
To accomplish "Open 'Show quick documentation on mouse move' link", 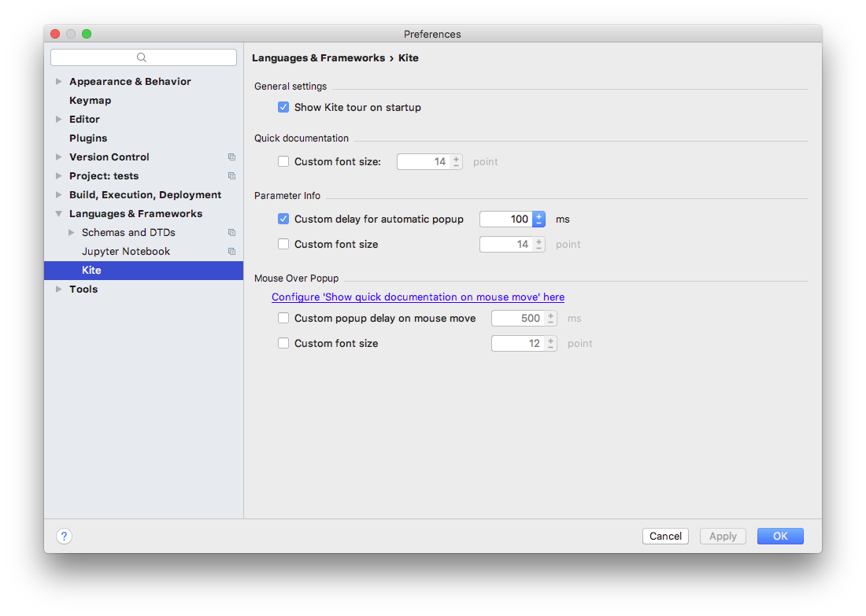I will coord(418,297).
